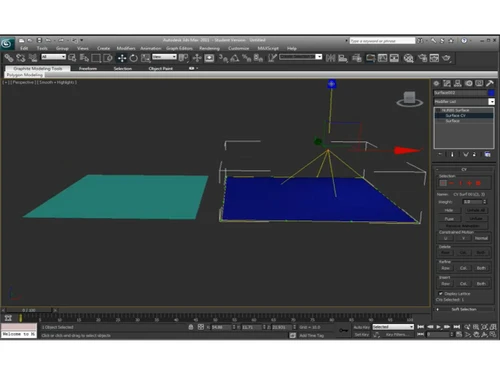Toggle 3D Snaps in the toolbar
The height and width of the screenshot is (375, 500).
223,58
